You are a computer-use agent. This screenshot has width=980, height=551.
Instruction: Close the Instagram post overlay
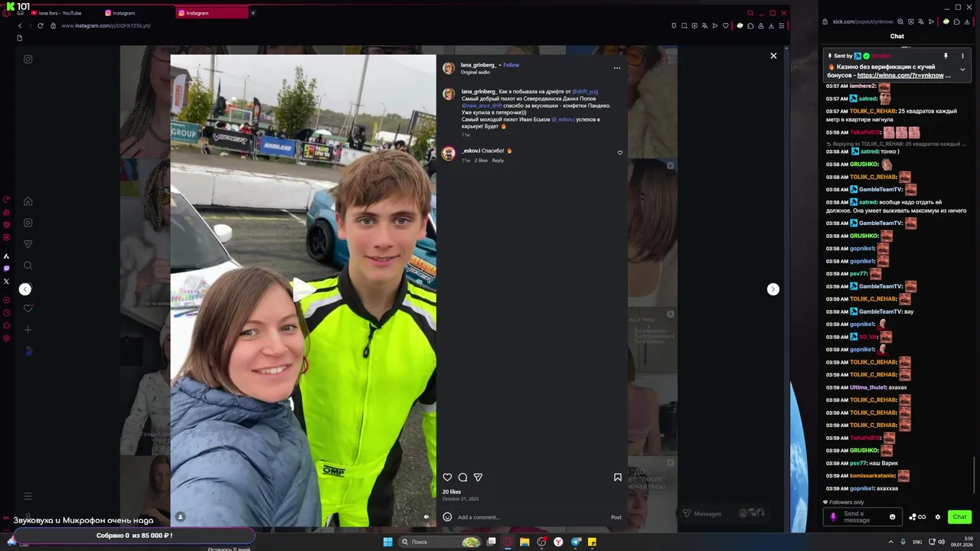pos(773,56)
